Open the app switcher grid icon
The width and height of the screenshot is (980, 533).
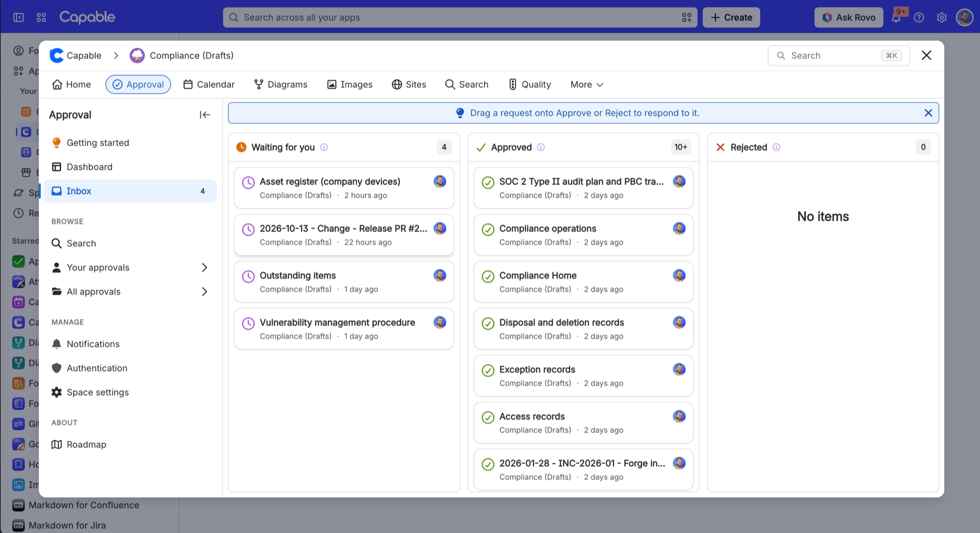click(x=41, y=18)
